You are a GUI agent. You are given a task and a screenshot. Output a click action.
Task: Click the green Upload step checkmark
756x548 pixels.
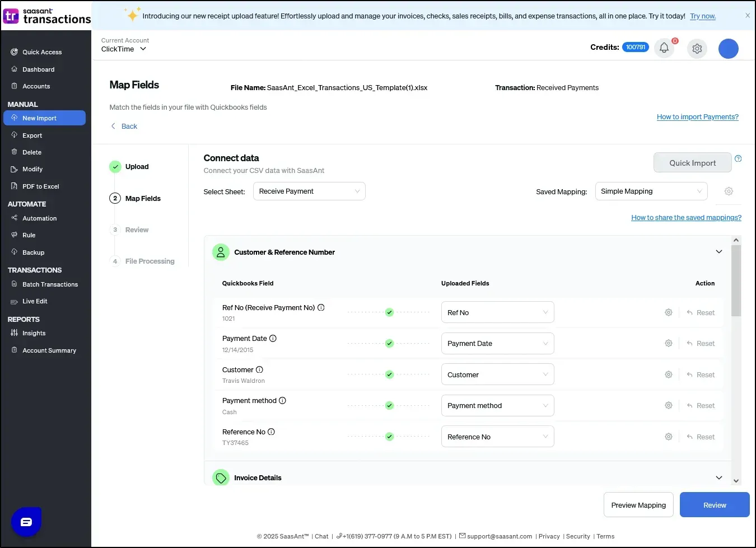pos(115,166)
